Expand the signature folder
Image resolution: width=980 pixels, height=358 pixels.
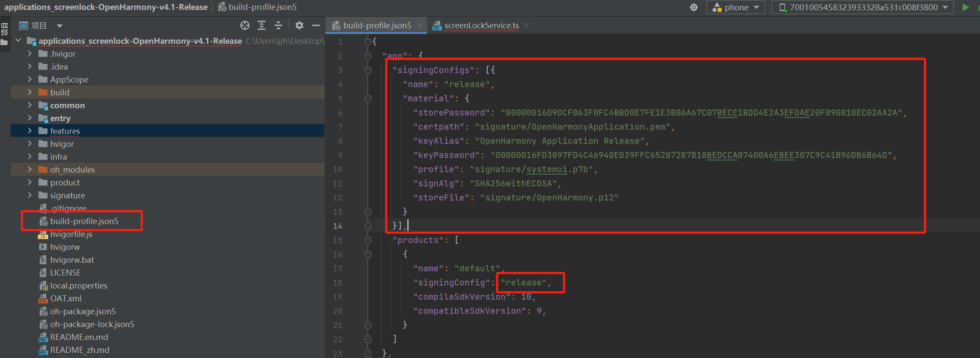coord(30,195)
